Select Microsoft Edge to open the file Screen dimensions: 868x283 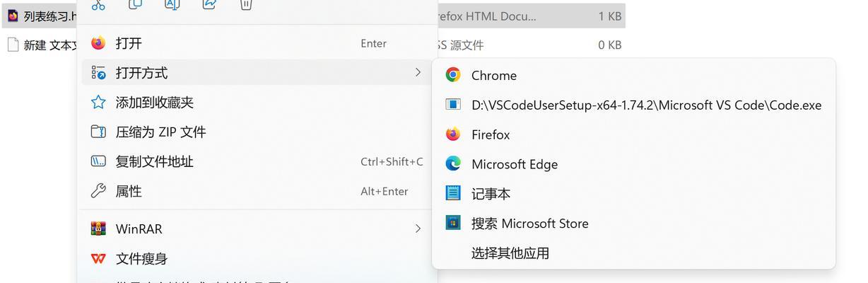tap(633, 164)
